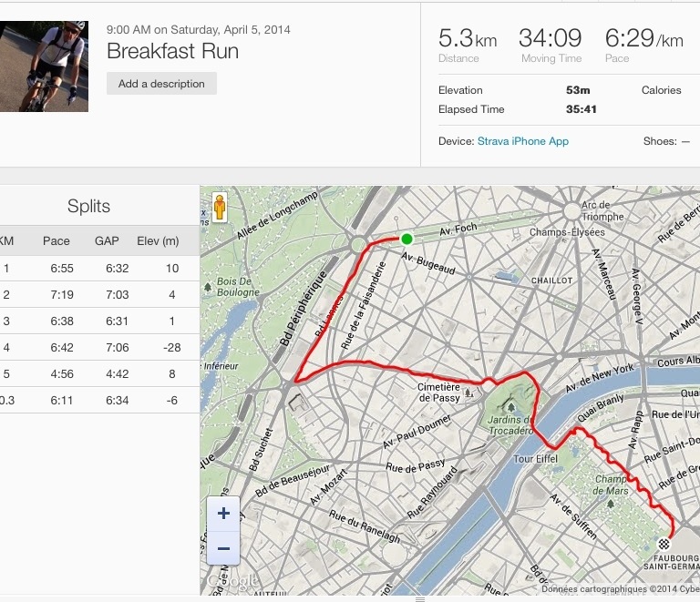Select the kilometer 1 split row
Viewport: 700px width, 602px height.
click(98, 268)
